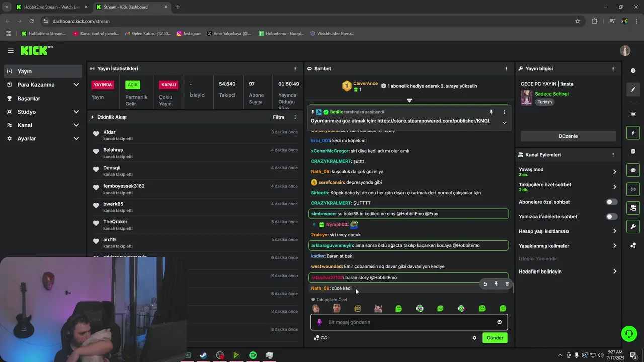This screenshot has width=644, height=362.
Task: Click the Gönder send button
Action: coord(495,338)
